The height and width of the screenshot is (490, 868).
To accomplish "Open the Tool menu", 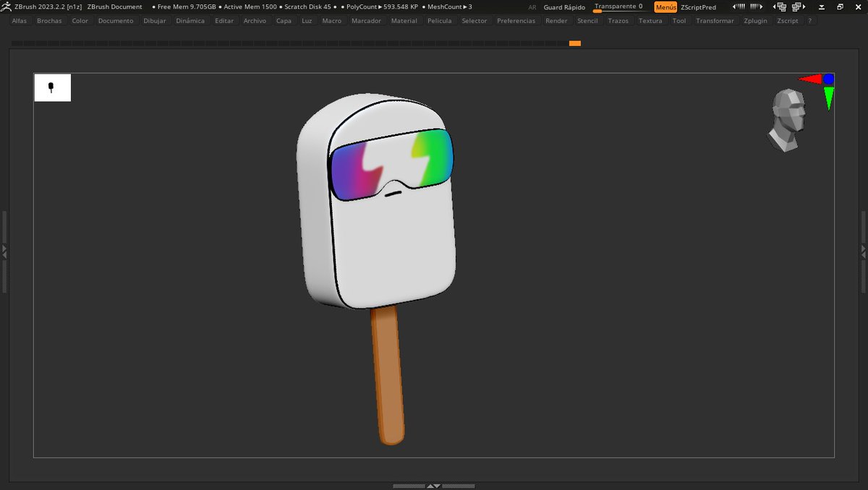I will tap(679, 21).
